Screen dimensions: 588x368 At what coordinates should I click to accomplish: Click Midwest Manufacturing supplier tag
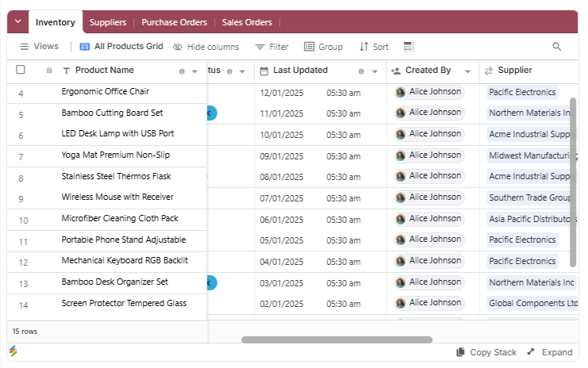(532, 155)
